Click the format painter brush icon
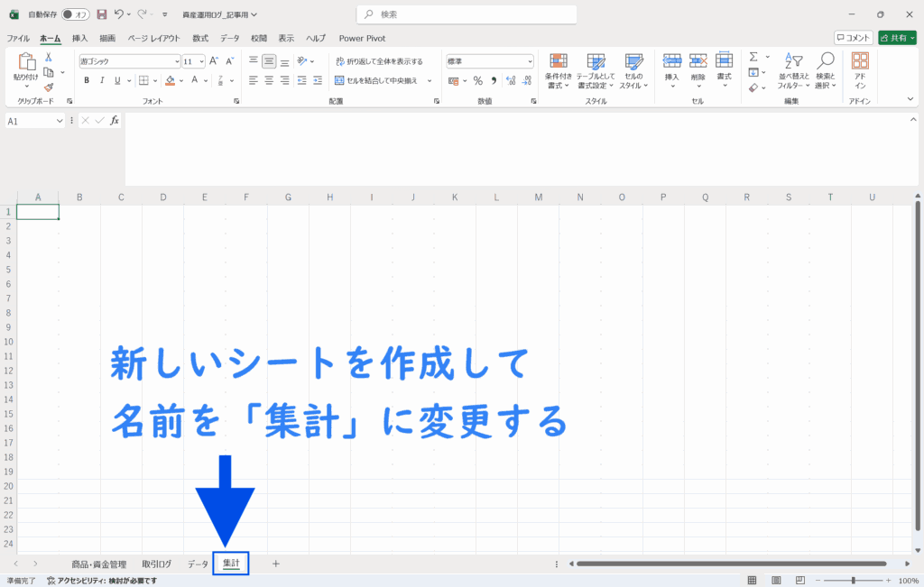 click(x=49, y=87)
